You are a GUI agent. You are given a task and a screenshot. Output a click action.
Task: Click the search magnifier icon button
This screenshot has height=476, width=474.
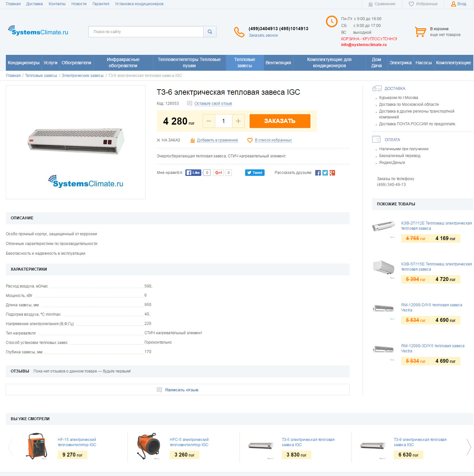pos(210,32)
